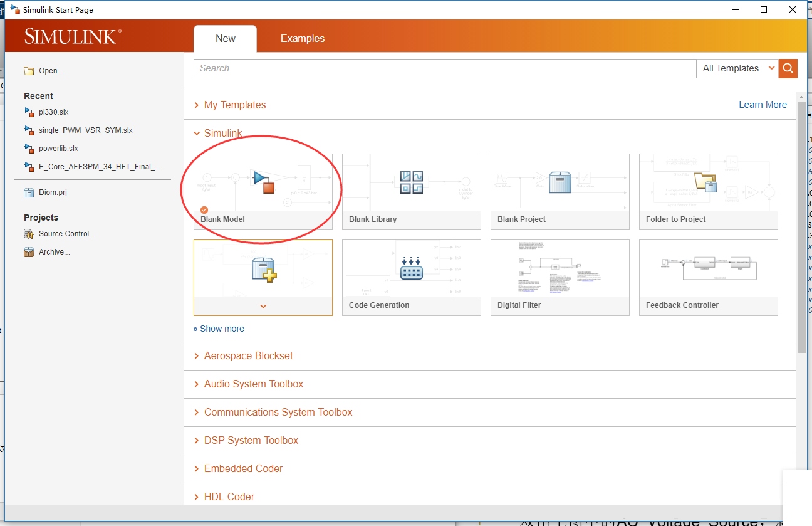Click in the template Search field
This screenshot has width=812, height=526.
pos(445,68)
